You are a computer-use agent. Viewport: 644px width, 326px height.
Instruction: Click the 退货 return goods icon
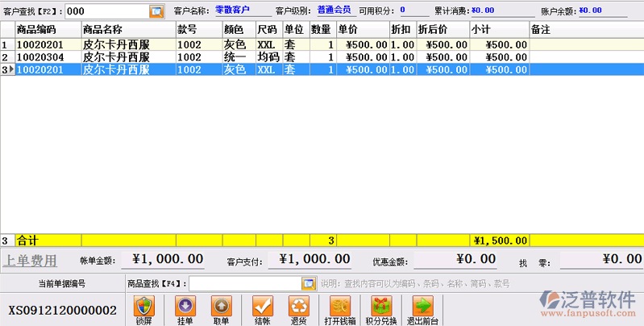tap(298, 307)
